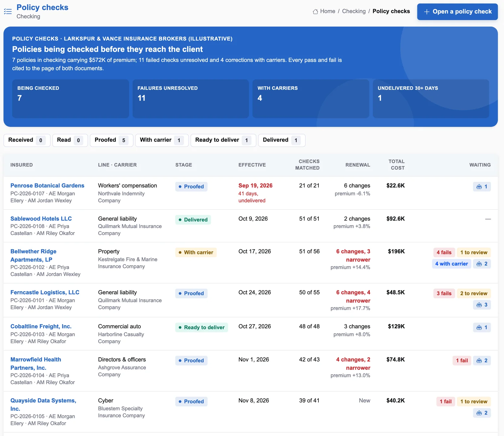The height and width of the screenshot is (436, 504).
Task: Go to Home breadcrumb link
Action: (328, 11)
